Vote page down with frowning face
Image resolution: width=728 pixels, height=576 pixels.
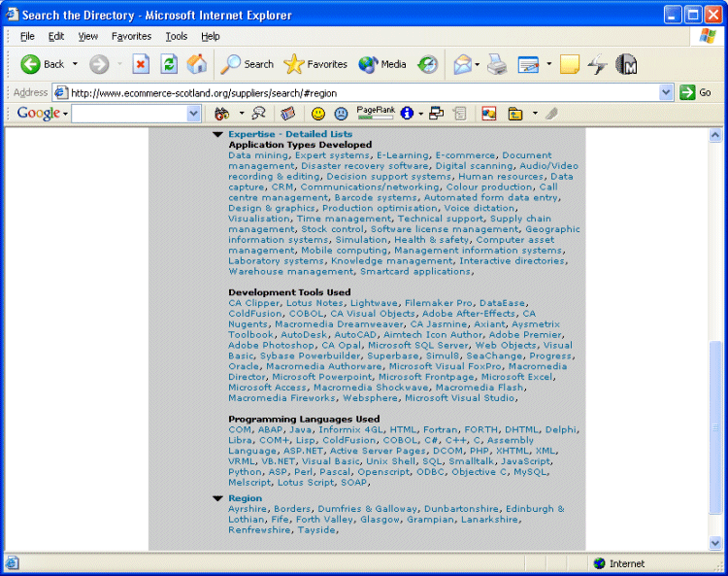(342, 114)
